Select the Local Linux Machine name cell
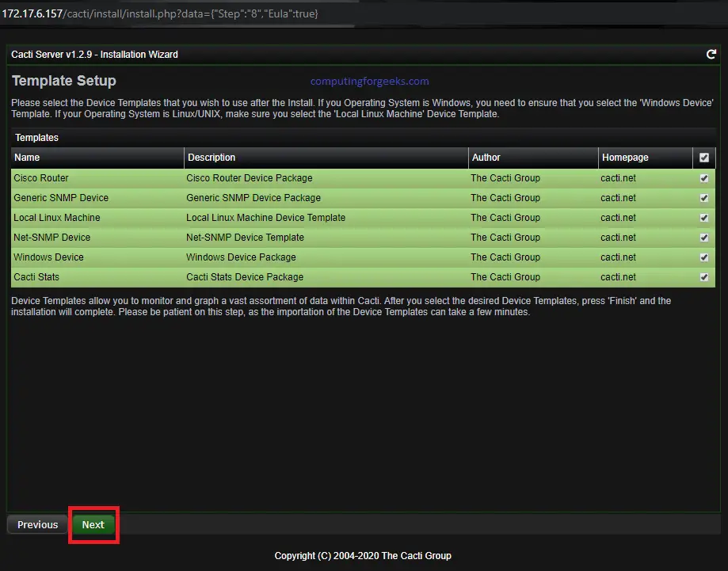Image resolution: width=728 pixels, height=571 pixels. 57,217
